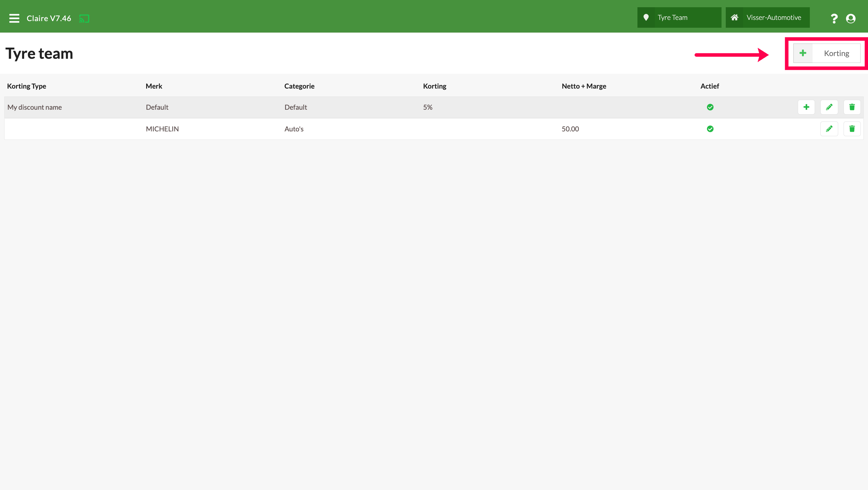Open the Visser-Automotive dealer selector
The width and height of the screenshot is (868, 490).
coord(767,17)
